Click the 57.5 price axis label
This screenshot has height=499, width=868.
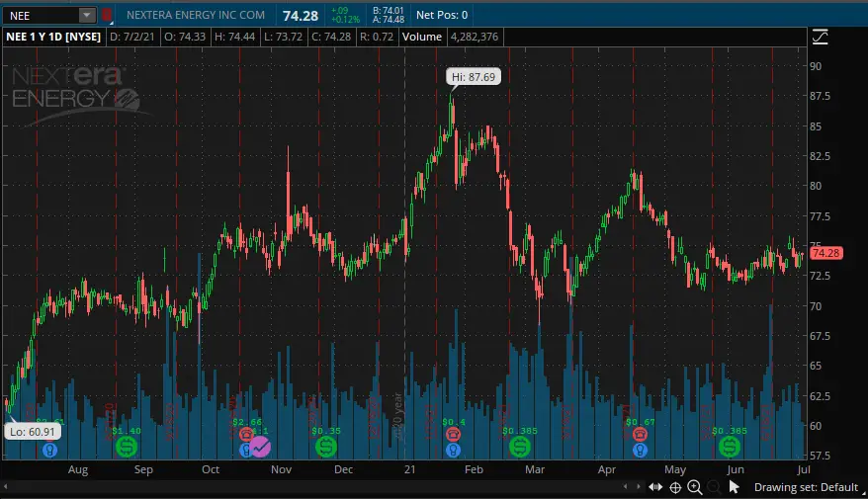point(820,456)
